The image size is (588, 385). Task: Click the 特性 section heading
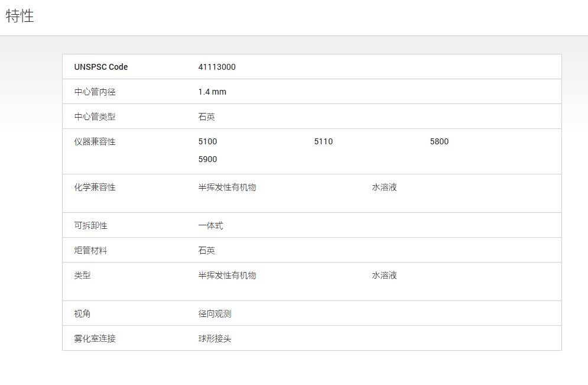20,16
